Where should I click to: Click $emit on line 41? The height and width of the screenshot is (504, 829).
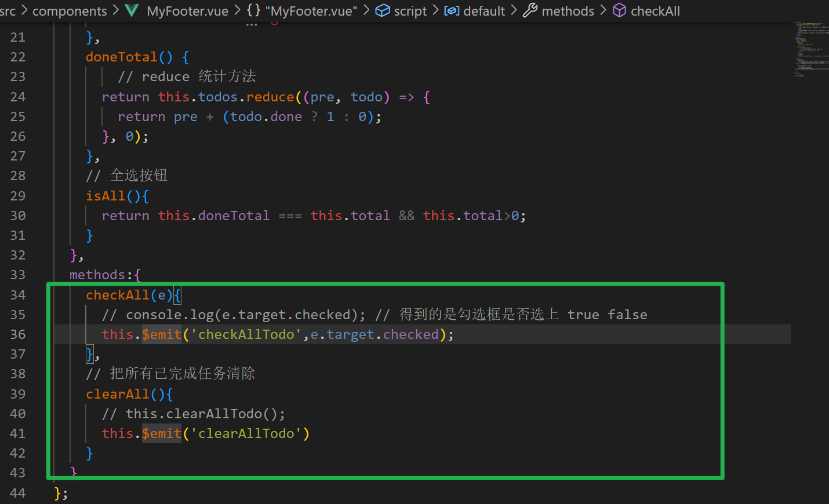pyautogui.click(x=162, y=433)
